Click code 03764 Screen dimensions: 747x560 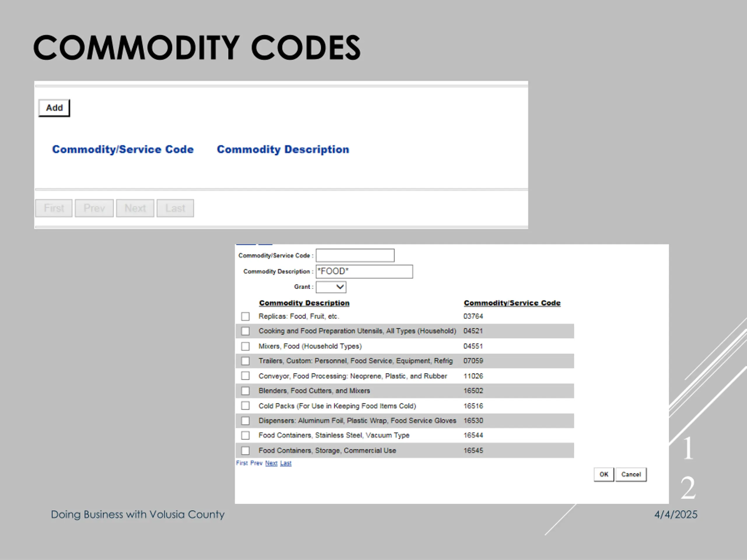(473, 316)
